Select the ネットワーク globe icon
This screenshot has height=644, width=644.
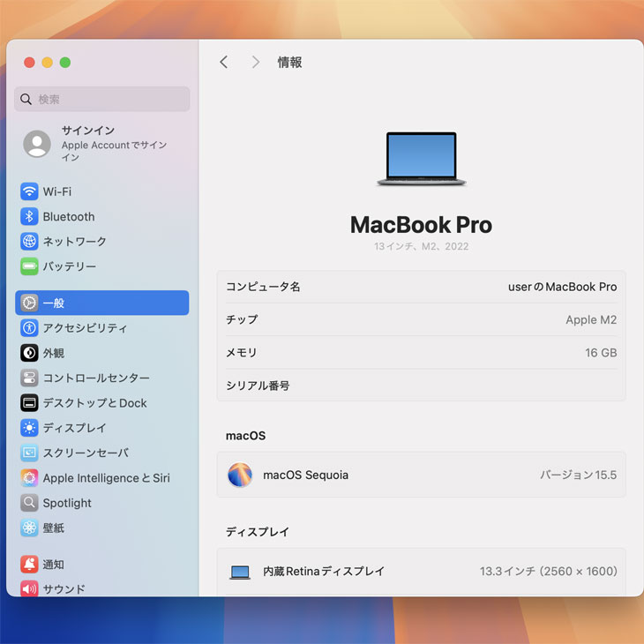coord(29,241)
